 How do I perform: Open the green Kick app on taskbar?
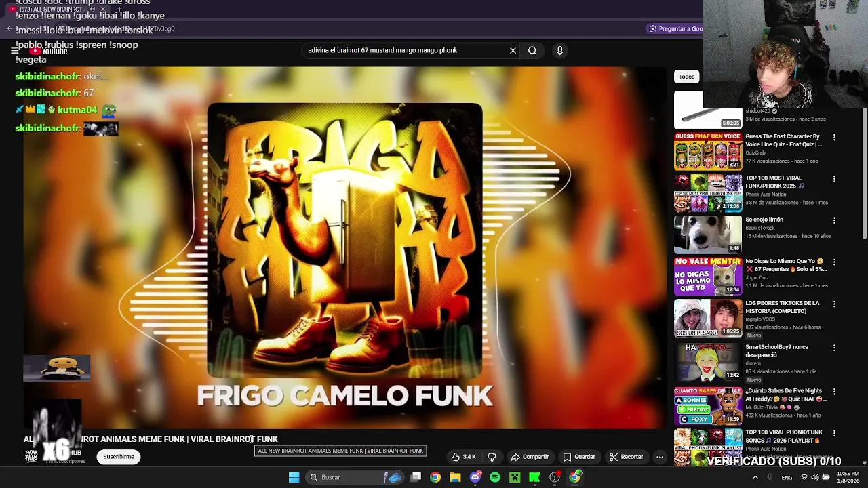(x=534, y=477)
